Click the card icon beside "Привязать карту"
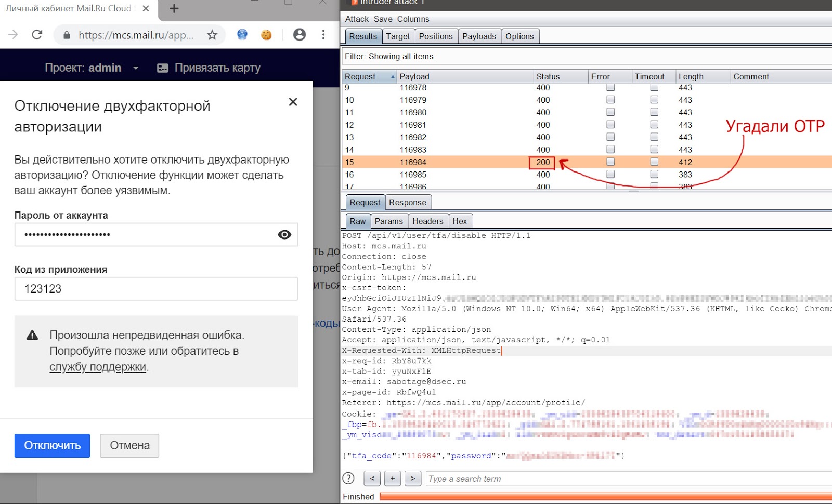Screen dimensions: 832x504 pos(162,68)
